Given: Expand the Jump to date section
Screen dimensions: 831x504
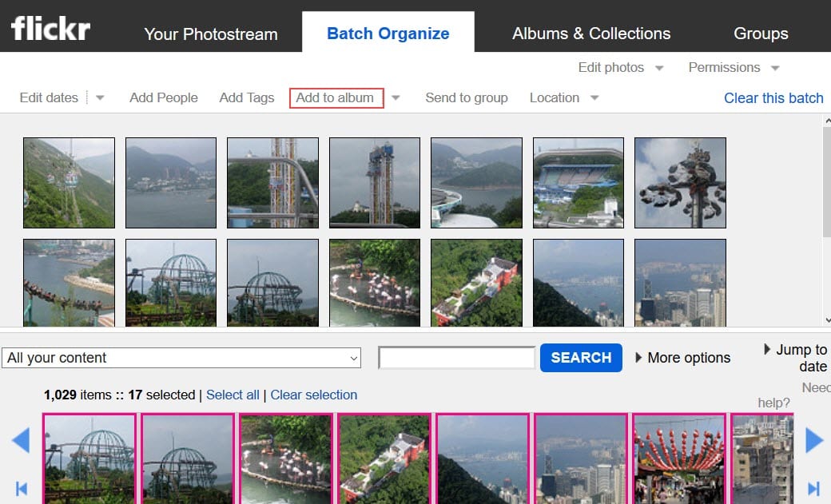Looking at the screenshot, I should pyautogui.click(x=768, y=350).
